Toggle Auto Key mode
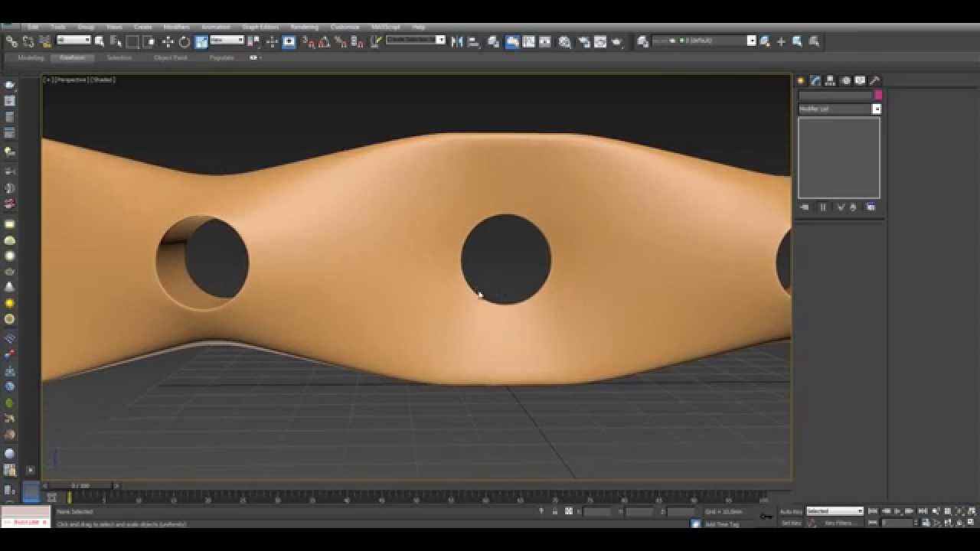Screen dimensions: 980x551 [791, 511]
